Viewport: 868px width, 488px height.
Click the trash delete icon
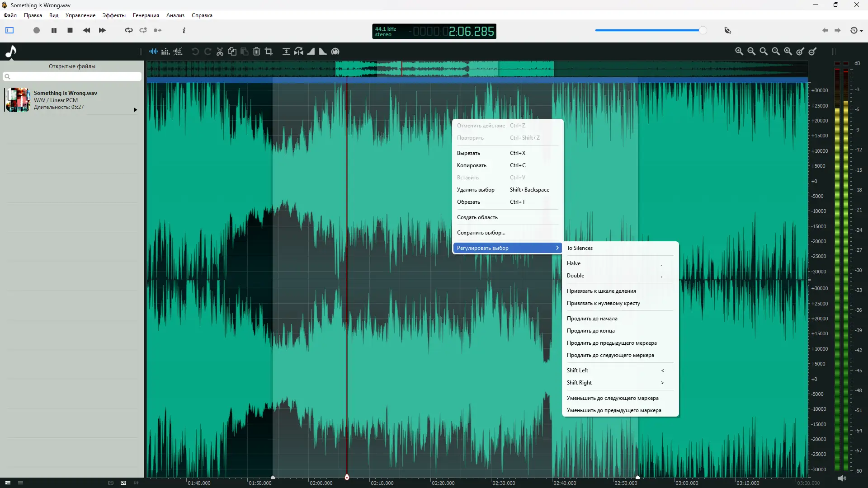pos(256,52)
